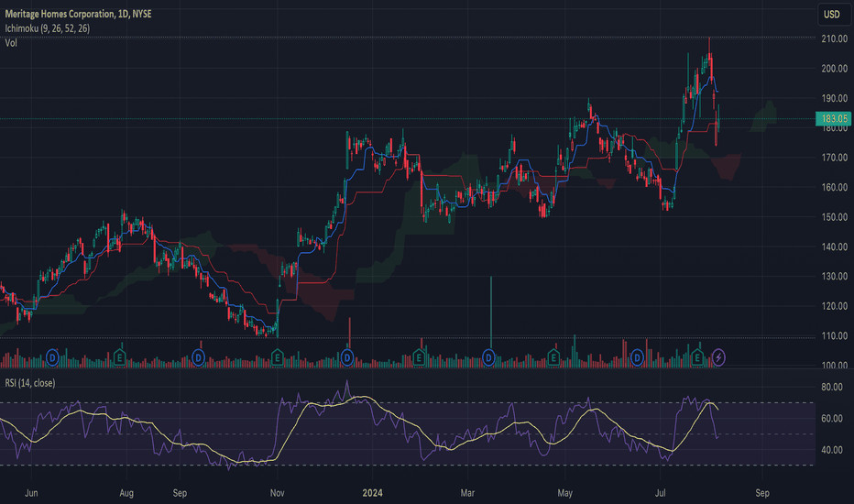Click the 110.00 price axis label
The width and height of the screenshot is (854, 504).
[835, 336]
